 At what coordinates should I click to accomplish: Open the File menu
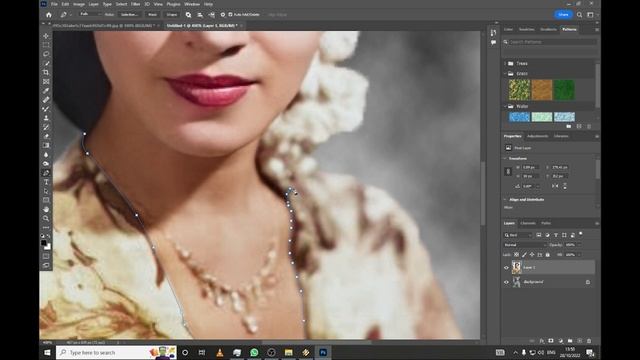(x=54, y=4)
